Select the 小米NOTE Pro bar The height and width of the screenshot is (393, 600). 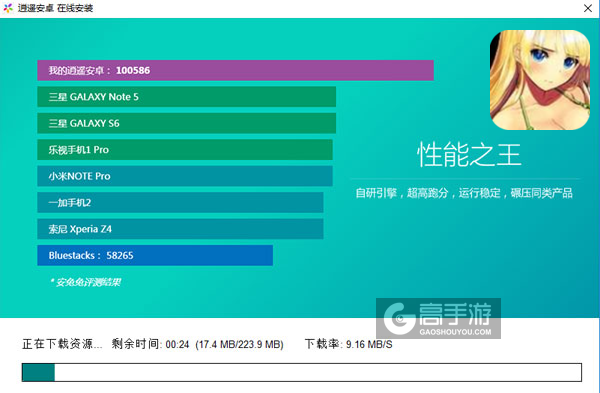185,176
